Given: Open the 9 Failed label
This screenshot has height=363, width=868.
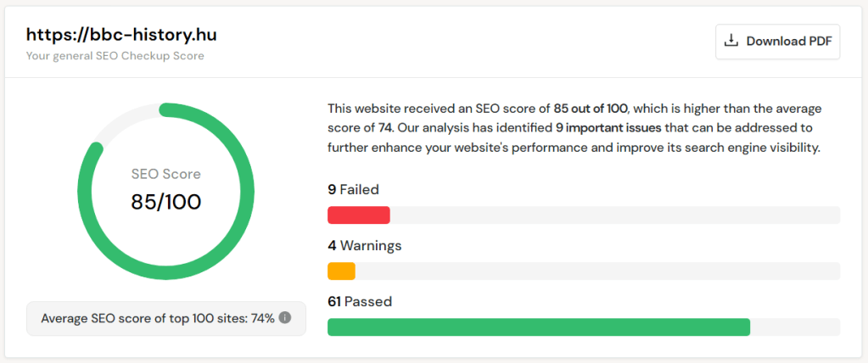Looking at the screenshot, I should point(353,190).
